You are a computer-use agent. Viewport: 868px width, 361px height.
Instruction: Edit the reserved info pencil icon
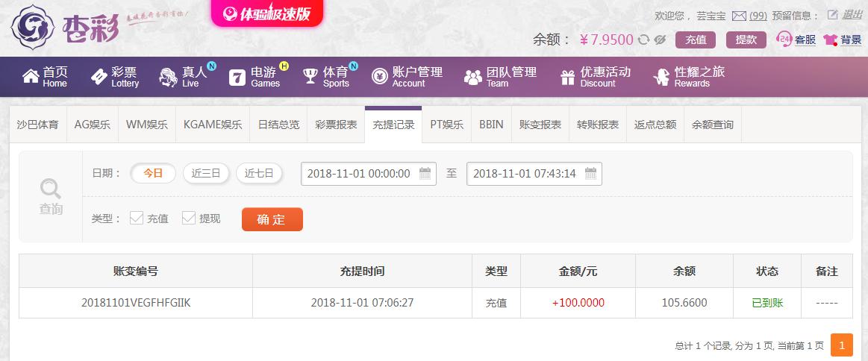click(832, 15)
